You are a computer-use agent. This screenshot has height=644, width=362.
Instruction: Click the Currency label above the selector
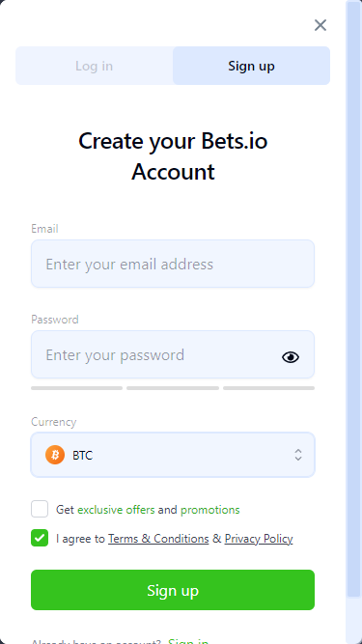click(x=54, y=422)
